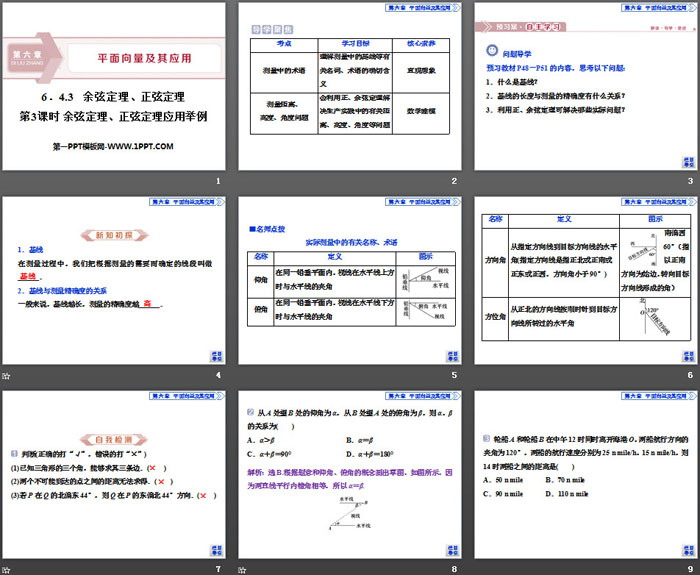700x575 pixels.
Task: Click the 新知初探 banner on slide 4
Action: click(114, 235)
